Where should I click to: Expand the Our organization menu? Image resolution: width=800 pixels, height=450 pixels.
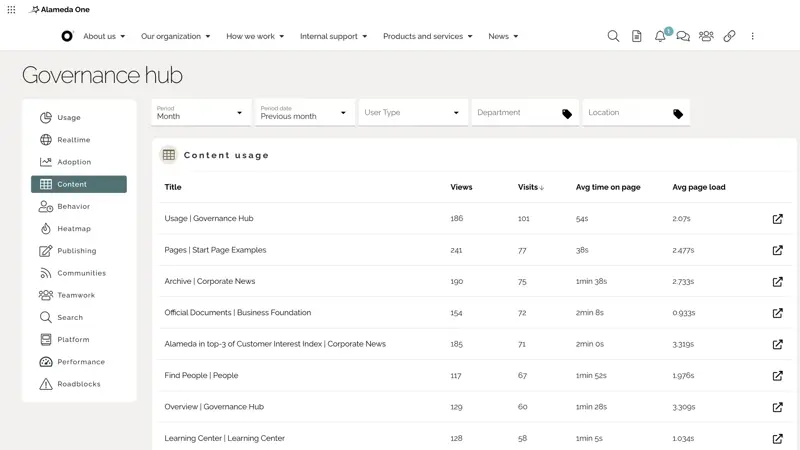pos(176,36)
